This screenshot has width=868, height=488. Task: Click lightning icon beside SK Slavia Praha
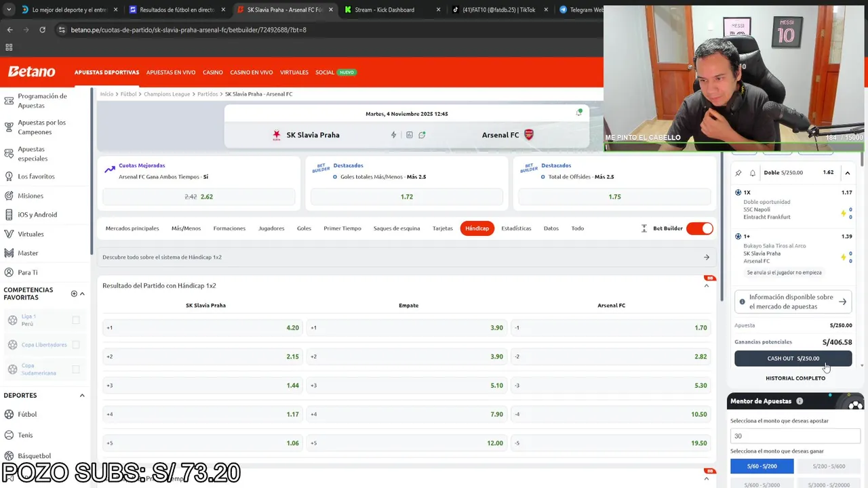(x=393, y=135)
